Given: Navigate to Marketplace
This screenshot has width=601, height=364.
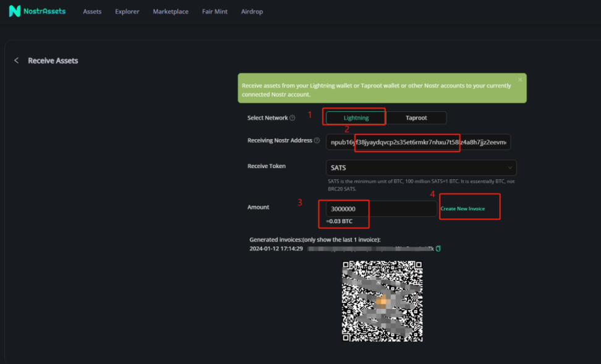Looking at the screenshot, I should tap(171, 12).
